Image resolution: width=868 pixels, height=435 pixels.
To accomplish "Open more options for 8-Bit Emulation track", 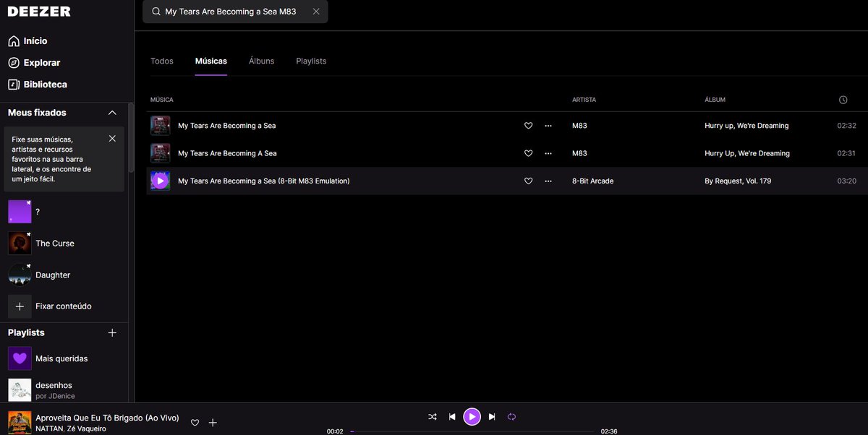I will pyautogui.click(x=548, y=181).
